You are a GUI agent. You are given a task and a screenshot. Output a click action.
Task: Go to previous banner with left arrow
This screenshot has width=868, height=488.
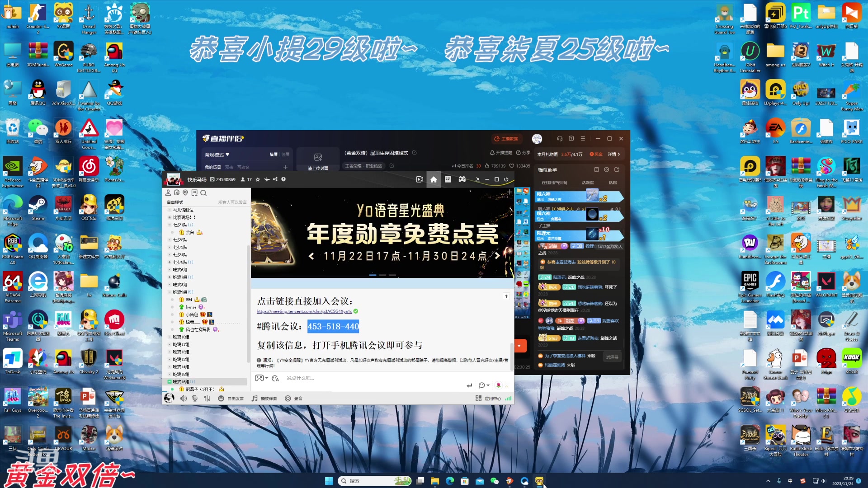coord(311,256)
